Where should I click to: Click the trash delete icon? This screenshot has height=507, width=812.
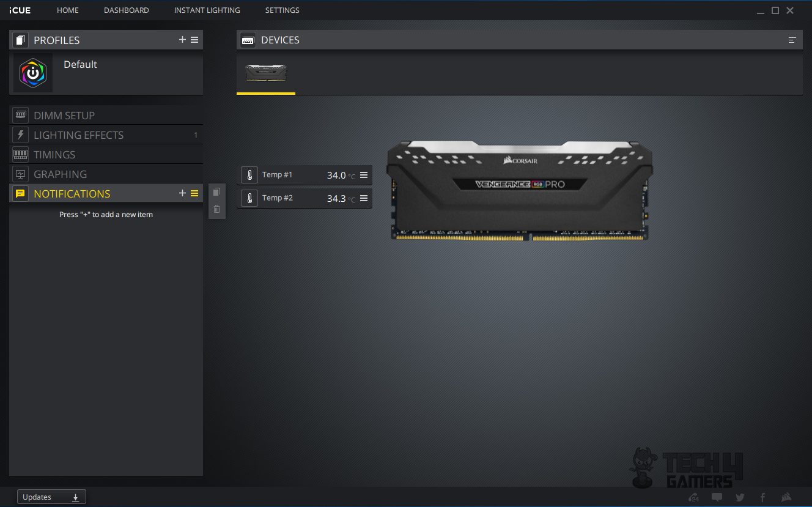(216, 209)
